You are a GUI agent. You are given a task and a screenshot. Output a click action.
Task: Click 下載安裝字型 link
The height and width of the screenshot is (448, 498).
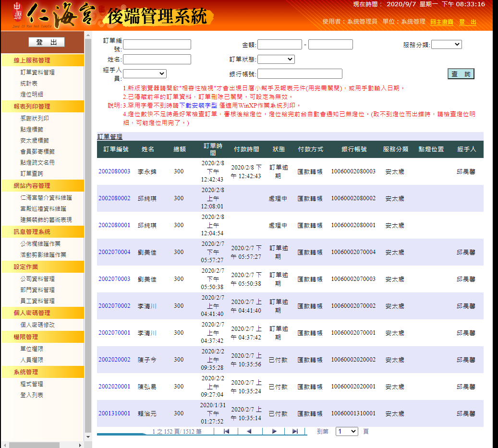click(198, 106)
